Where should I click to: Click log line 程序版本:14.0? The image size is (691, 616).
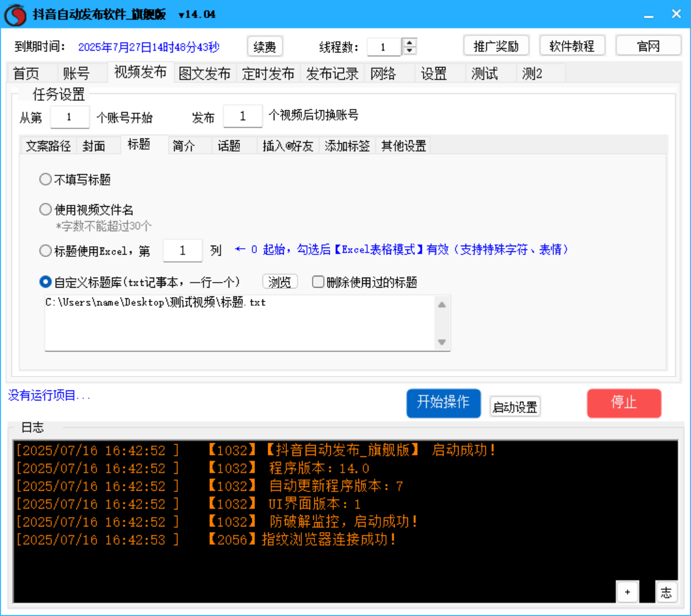click(x=319, y=468)
